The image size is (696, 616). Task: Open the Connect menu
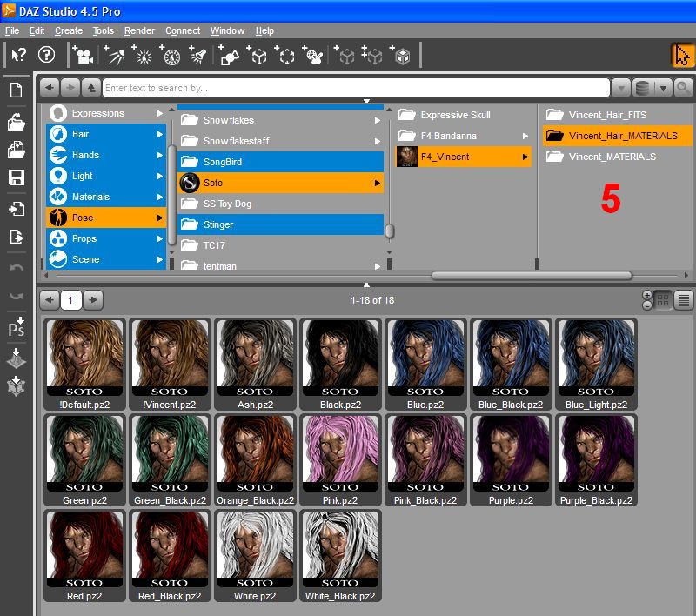click(x=183, y=30)
